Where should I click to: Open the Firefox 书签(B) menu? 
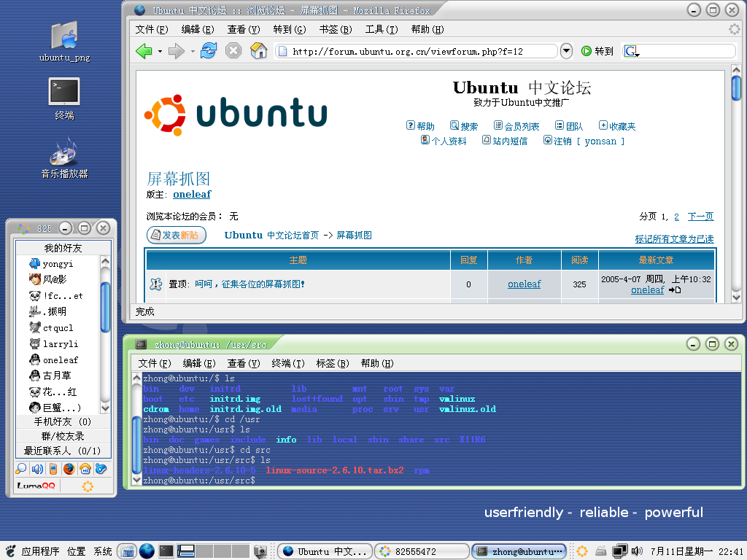336,29
